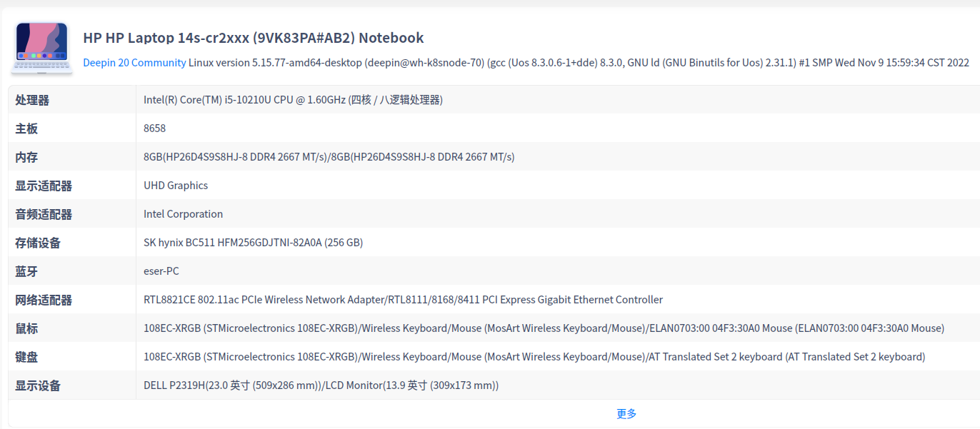Select the 内存 row label

point(27,157)
